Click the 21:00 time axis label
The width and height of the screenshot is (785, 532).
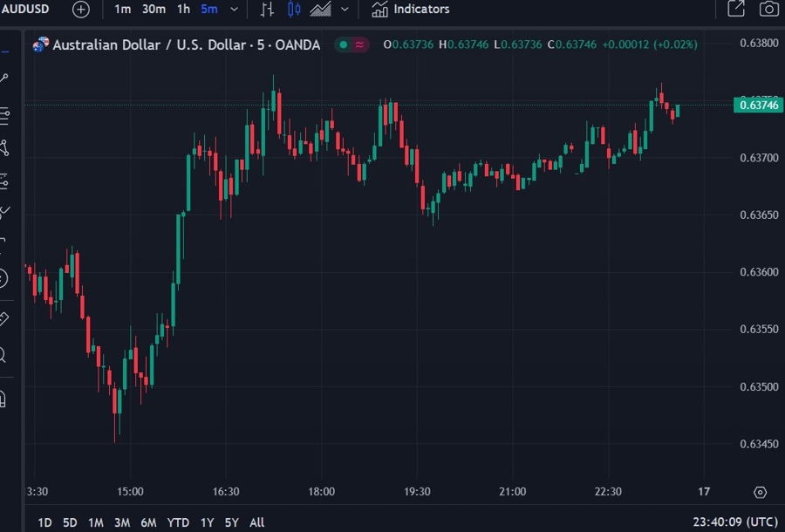coord(513,492)
